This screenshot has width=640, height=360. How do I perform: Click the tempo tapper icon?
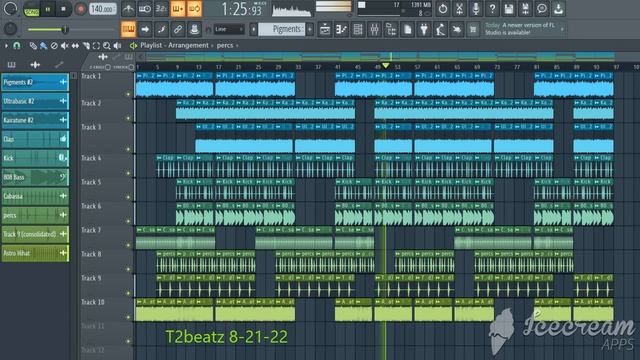click(x=440, y=29)
